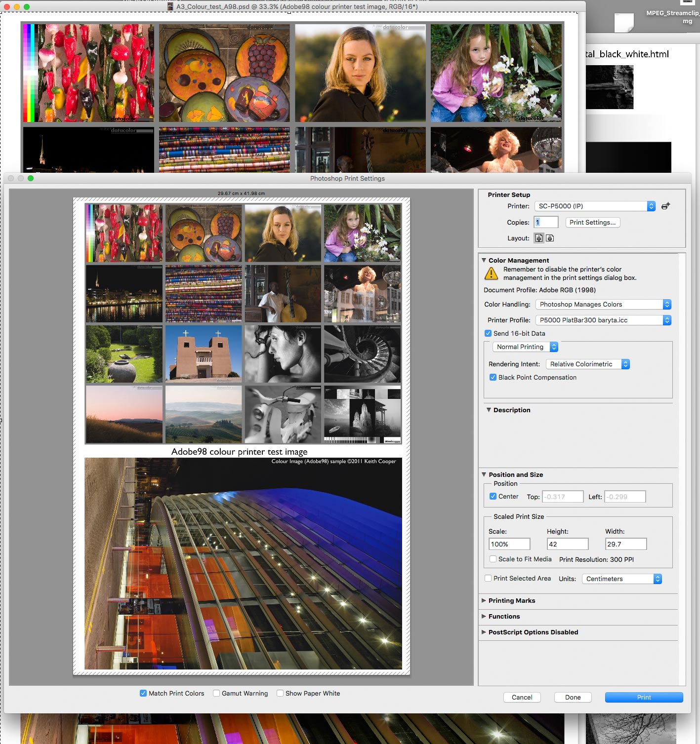This screenshot has height=744, width=700.
Task: Click the add printer icon beside SC-P5000
Action: 665,206
